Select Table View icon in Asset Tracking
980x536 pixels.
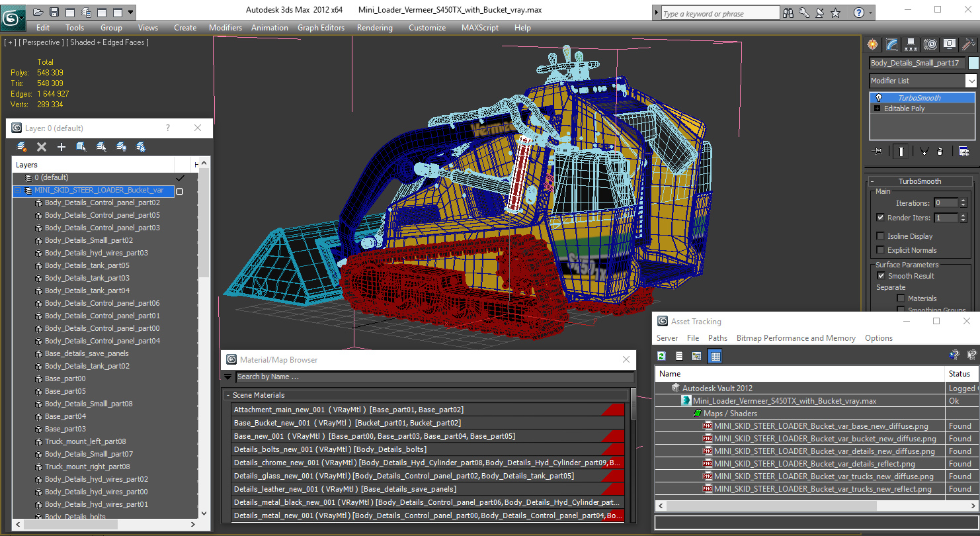(715, 356)
